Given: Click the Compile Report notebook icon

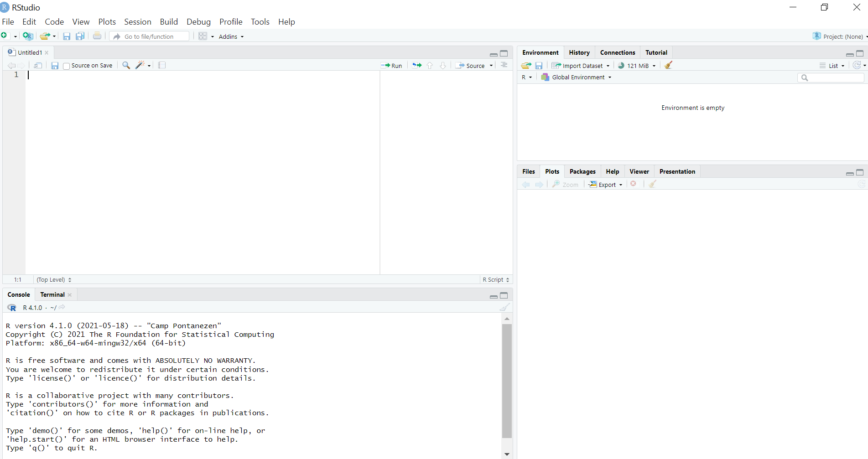Looking at the screenshot, I should [x=162, y=65].
